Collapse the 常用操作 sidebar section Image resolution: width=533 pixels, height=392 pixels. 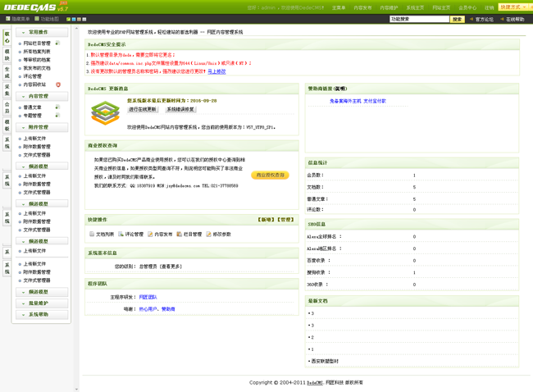click(x=42, y=32)
